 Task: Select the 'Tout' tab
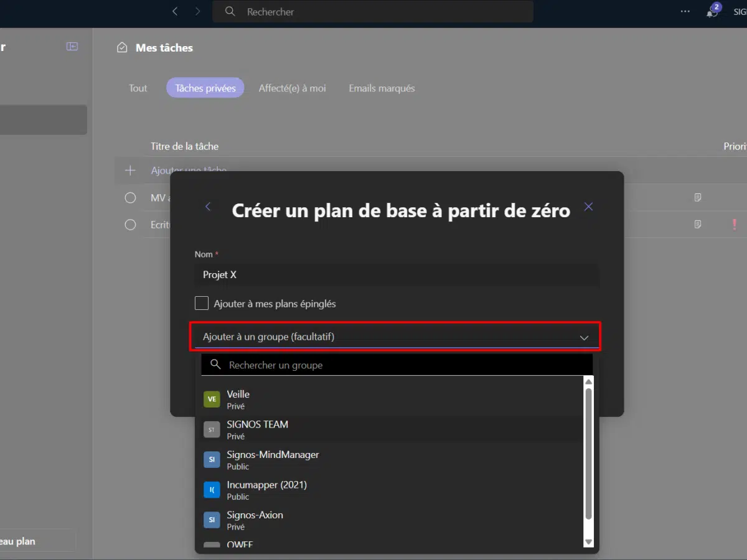point(138,88)
